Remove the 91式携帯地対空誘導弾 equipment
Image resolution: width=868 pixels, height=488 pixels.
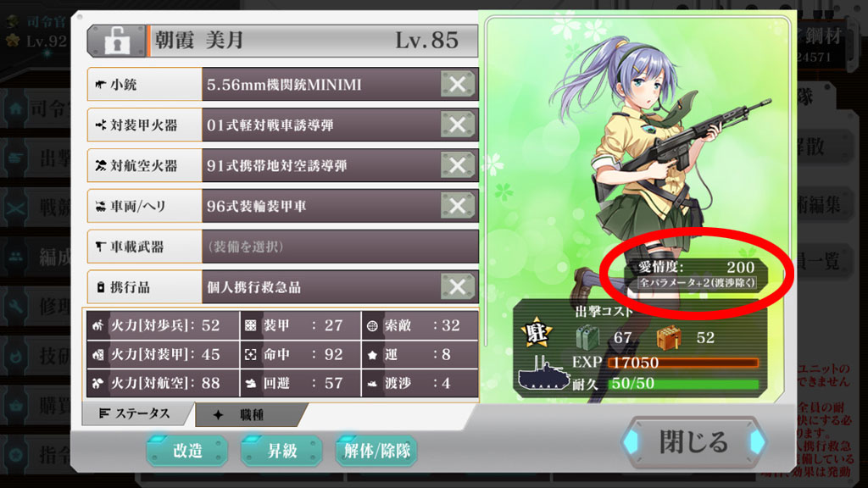457,165
